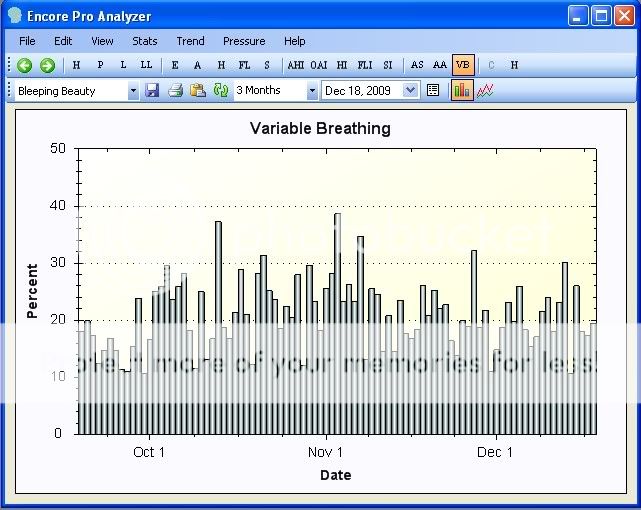Open the Stats menu

click(x=144, y=41)
